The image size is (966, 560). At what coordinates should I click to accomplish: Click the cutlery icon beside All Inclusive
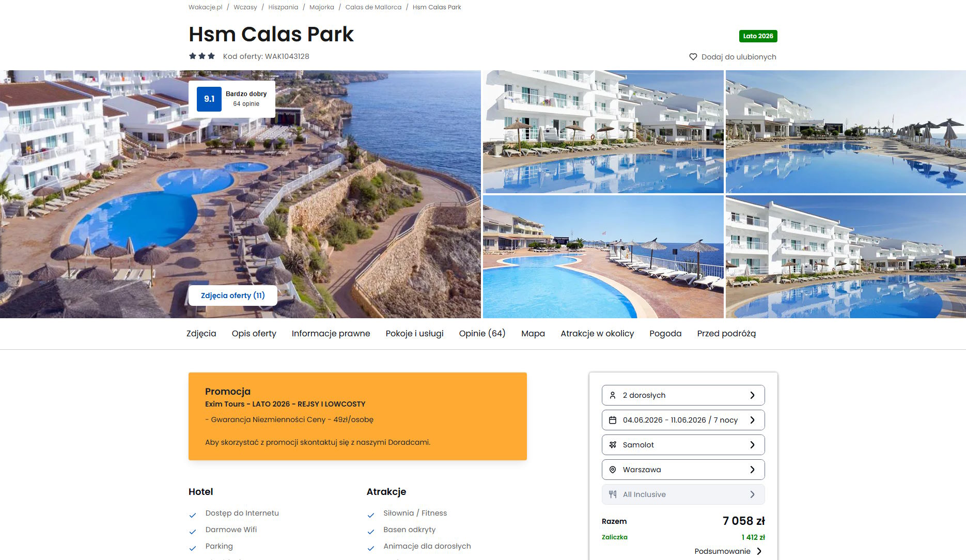[x=613, y=494]
